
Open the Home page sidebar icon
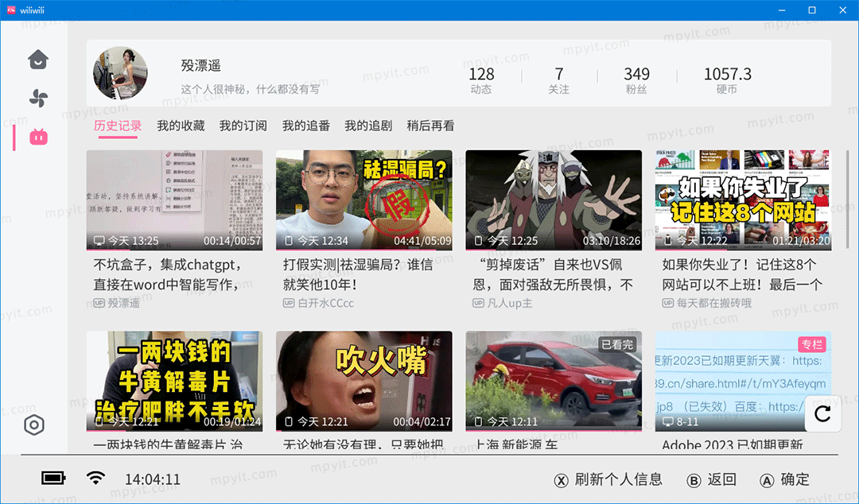[x=38, y=59]
